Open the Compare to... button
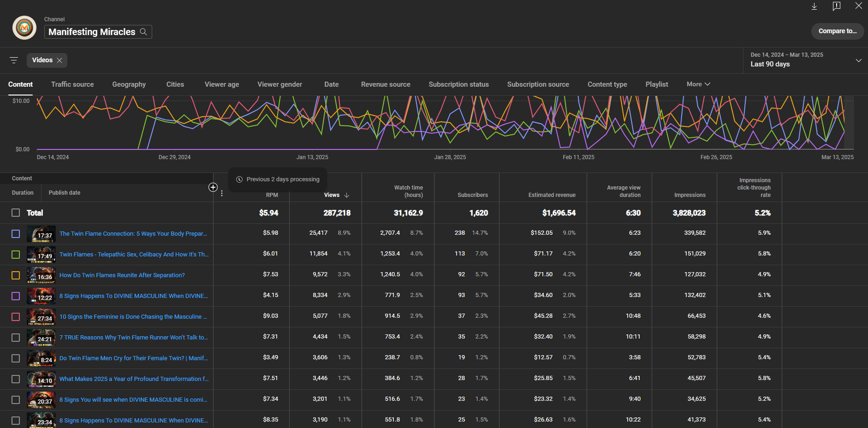The width and height of the screenshot is (868, 428). coord(838,31)
